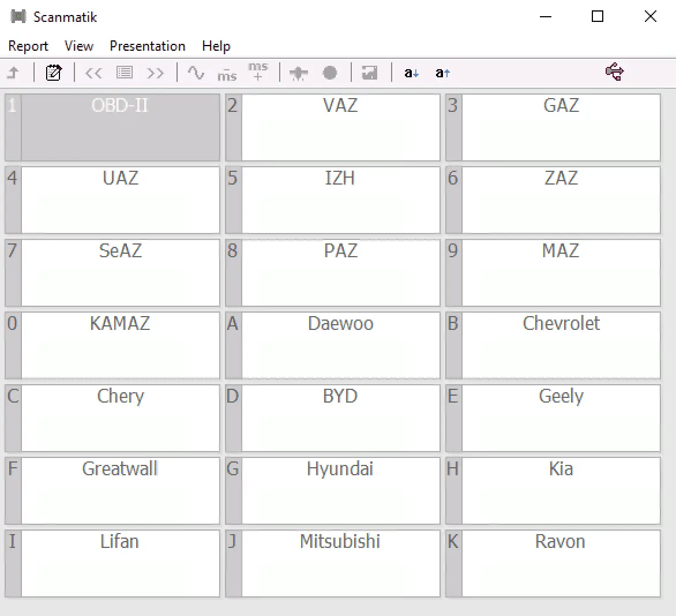The image size is (676, 616).
Task: Open the View menu
Action: tap(79, 46)
